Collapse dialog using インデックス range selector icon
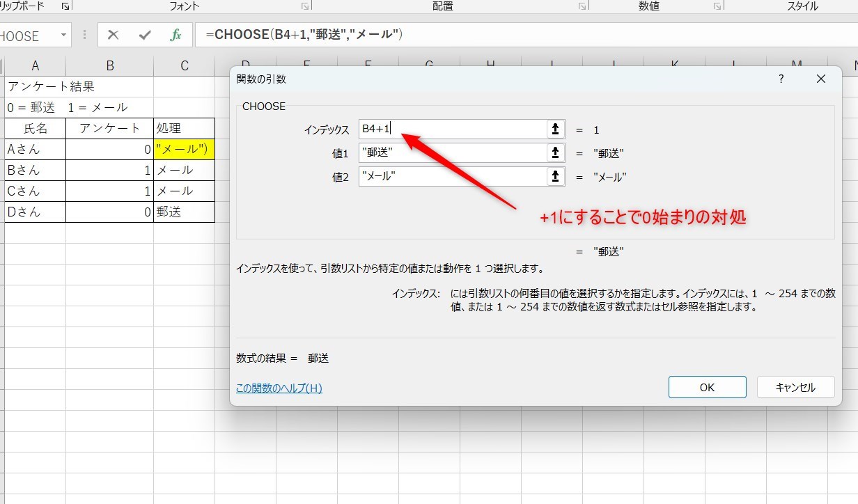858x504 pixels. 555,129
